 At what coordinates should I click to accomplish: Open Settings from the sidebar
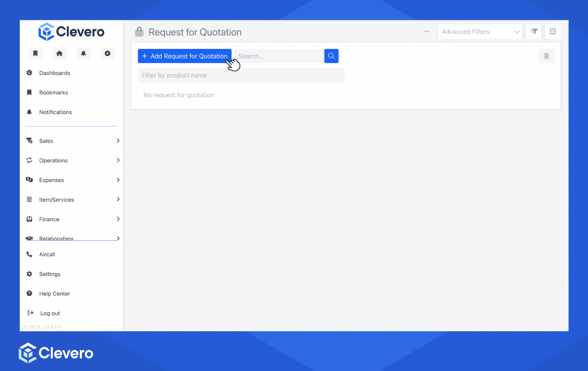[x=50, y=274]
